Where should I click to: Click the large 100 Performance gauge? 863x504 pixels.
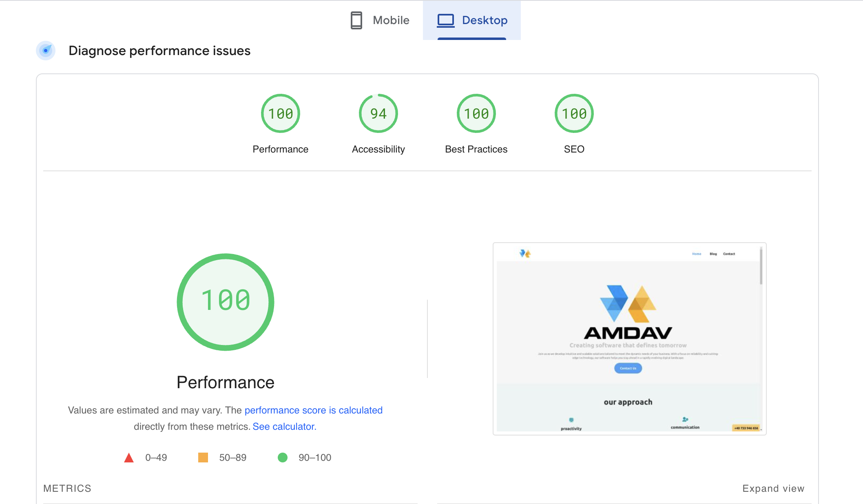pos(226,302)
